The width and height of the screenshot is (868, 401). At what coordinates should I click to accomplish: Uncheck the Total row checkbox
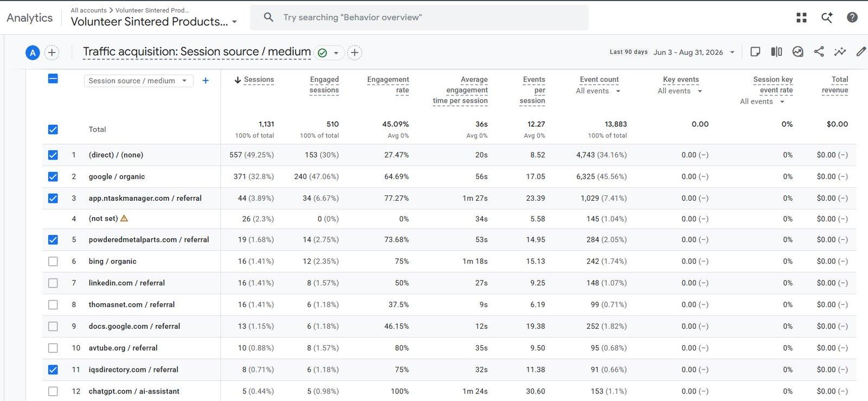click(x=53, y=129)
